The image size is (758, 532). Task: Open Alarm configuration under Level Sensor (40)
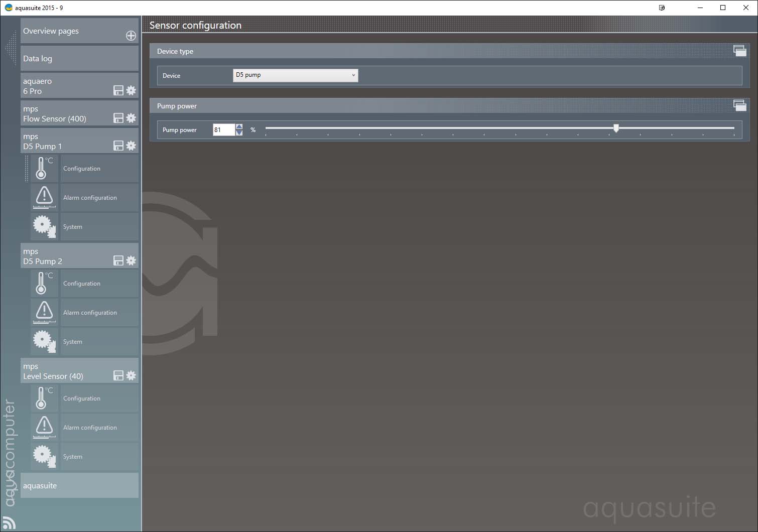click(x=99, y=428)
